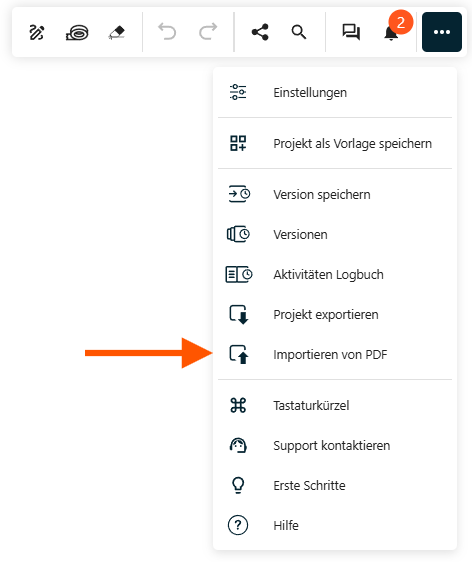Click the undo arrow
This screenshot has width=472, height=562.
click(x=167, y=32)
